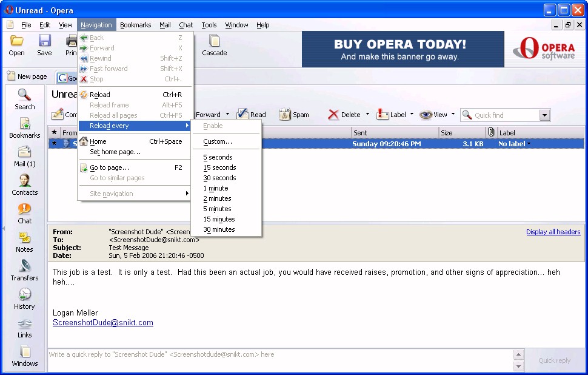This screenshot has width=588, height=375.
Task: Click the Save toolbar icon
Action: pos(44,45)
